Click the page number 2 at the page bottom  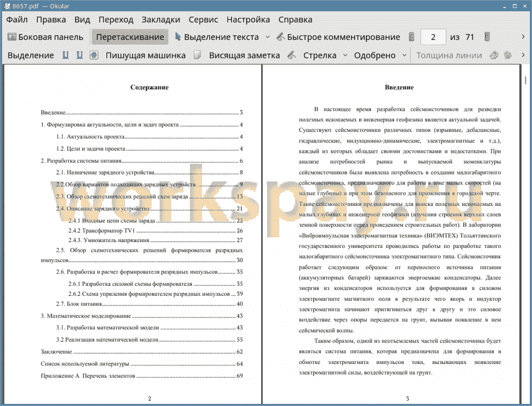(149, 399)
